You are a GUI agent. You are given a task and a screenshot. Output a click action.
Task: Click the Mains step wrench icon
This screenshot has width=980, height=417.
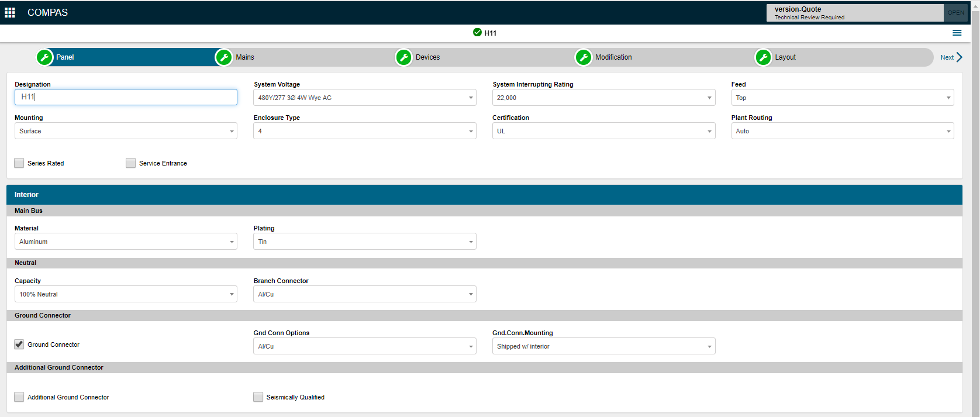point(224,57)
